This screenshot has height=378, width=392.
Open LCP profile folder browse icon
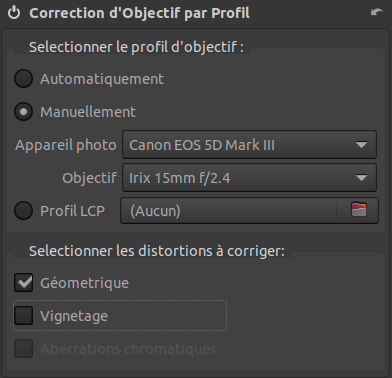coord(359,210)
